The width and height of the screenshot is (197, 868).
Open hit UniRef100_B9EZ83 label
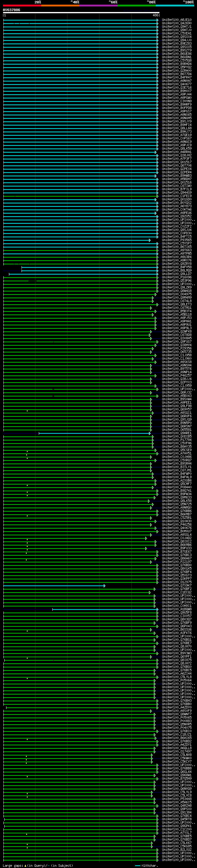tap(177, 43)
